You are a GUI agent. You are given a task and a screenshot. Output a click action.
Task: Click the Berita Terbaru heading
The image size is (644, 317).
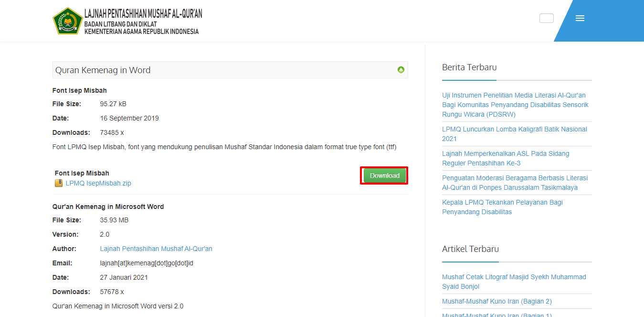click(x=469, y=67)
